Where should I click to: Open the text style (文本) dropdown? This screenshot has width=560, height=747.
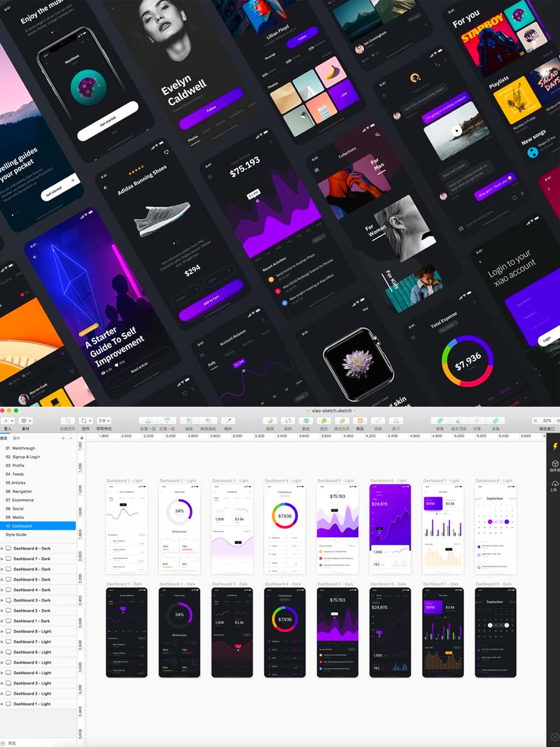click(x=104, y=421)
